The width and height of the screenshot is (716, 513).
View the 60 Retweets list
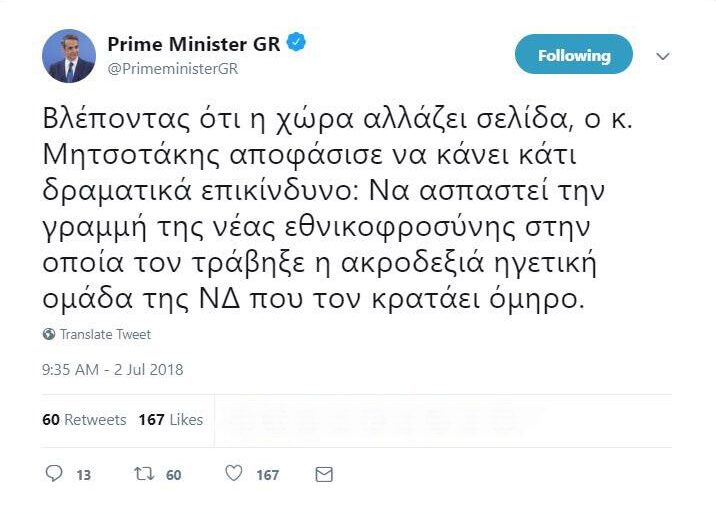click(84, 419)
